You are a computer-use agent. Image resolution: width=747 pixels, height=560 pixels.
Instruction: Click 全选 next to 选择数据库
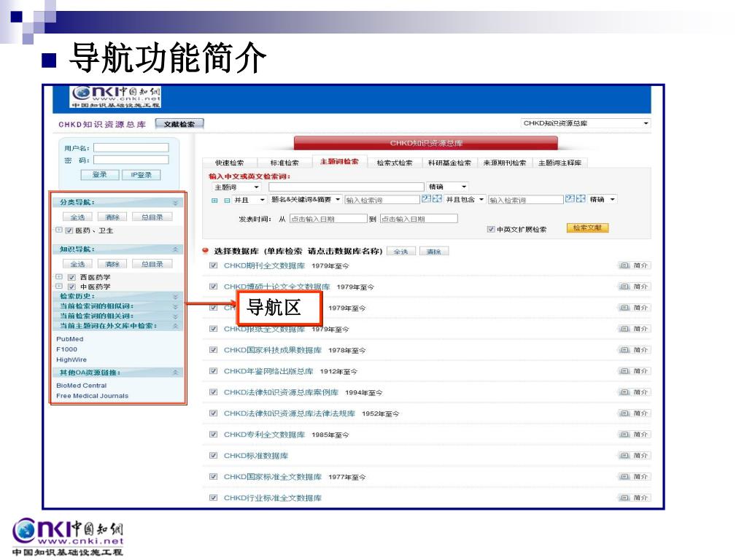401,252
